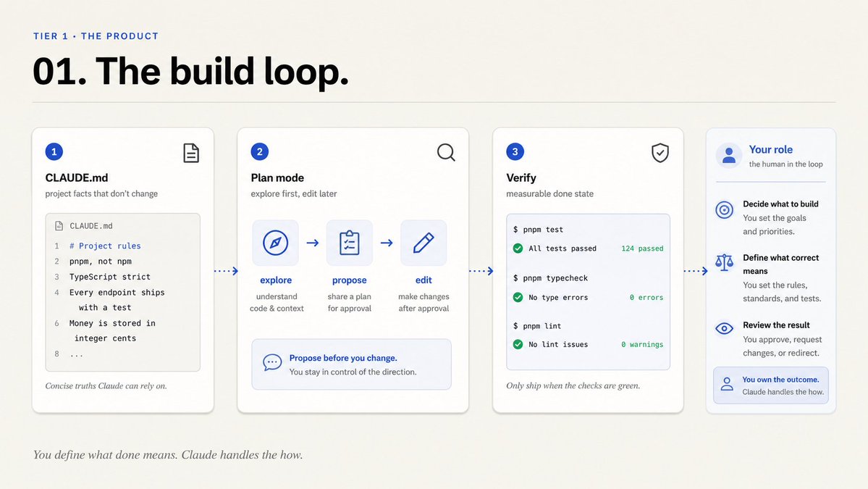Click the CLAUDE.md file tab in code block
868x489 pixels.
[x=83, y=226]
